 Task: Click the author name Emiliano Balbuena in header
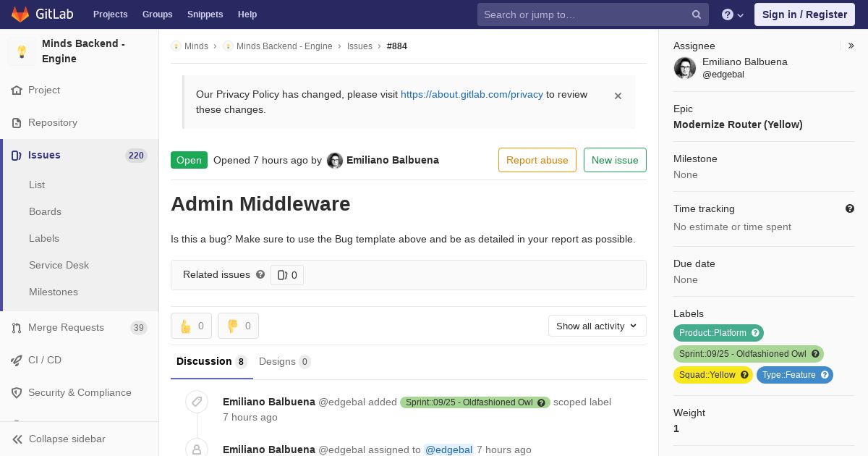pyautogui.click(x=393, y=160)
